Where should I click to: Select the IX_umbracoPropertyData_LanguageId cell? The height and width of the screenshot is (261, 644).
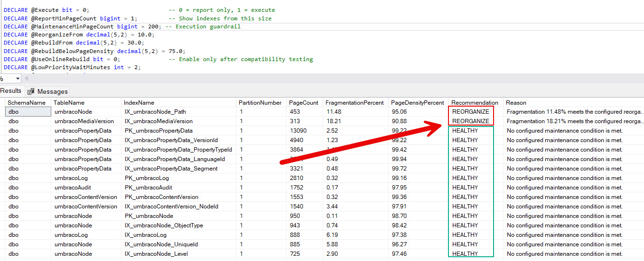(179, 159)
